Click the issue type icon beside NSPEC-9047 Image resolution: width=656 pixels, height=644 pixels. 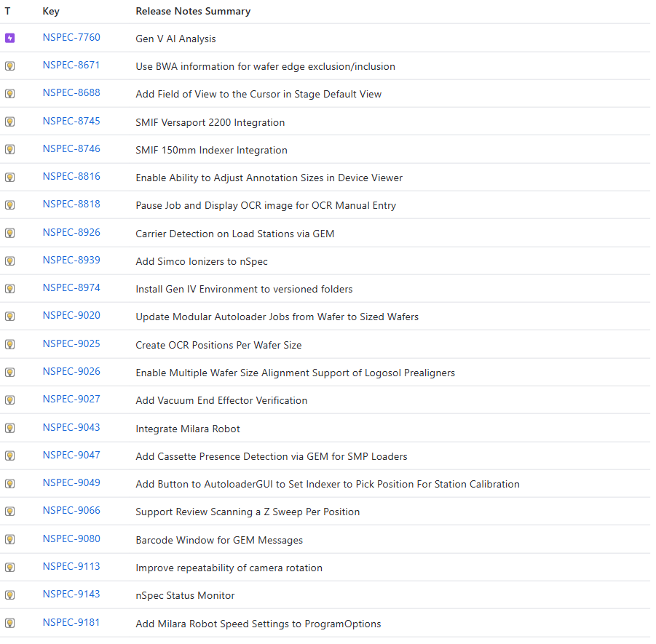(x=9, y=456)
